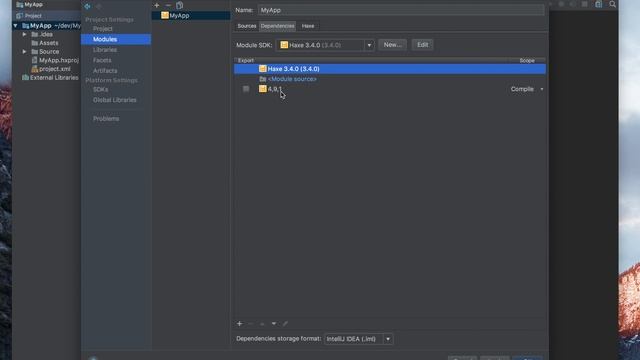
Task: Select Modules settings category
Action: [x=116, y=39]
